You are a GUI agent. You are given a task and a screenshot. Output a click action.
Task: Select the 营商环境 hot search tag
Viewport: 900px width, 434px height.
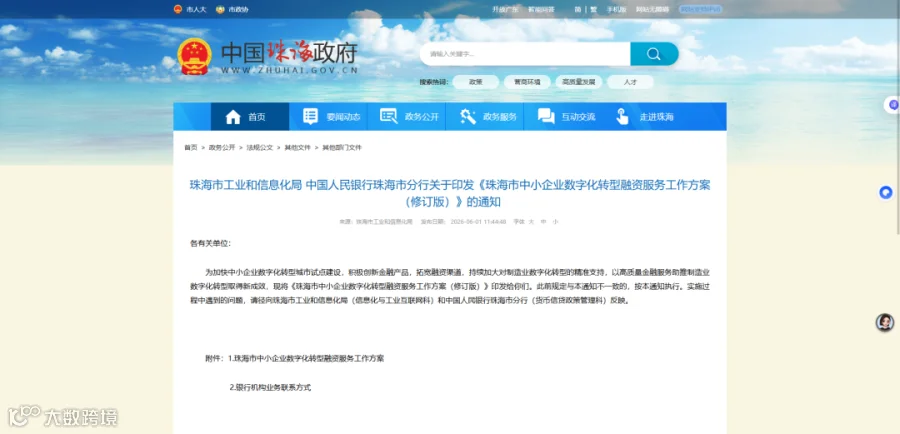coord(527,82)
